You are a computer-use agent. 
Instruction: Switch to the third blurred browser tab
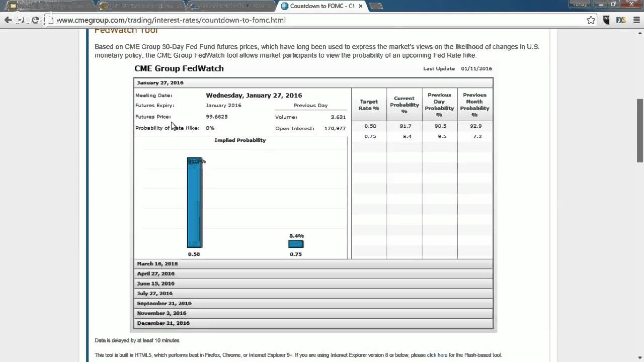click(x=231, y=6)
